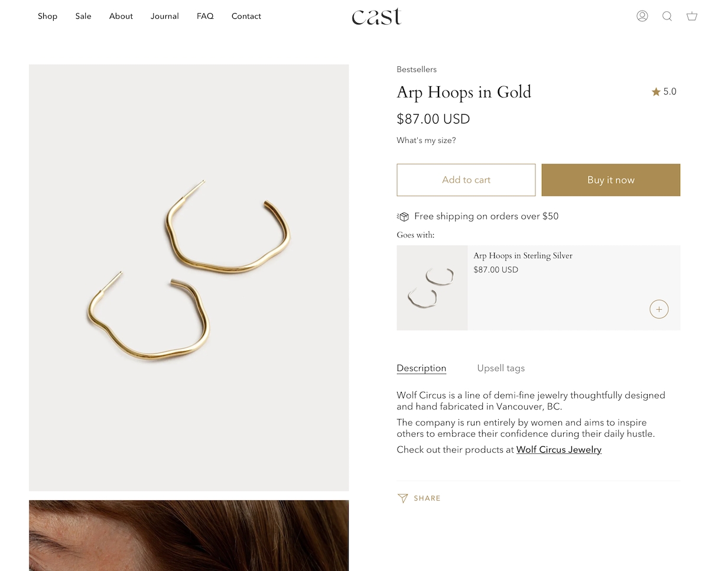Viewport: 728px width, 571px height.
Task: Open the Journal menu item
Action: (x=164, y=16)
